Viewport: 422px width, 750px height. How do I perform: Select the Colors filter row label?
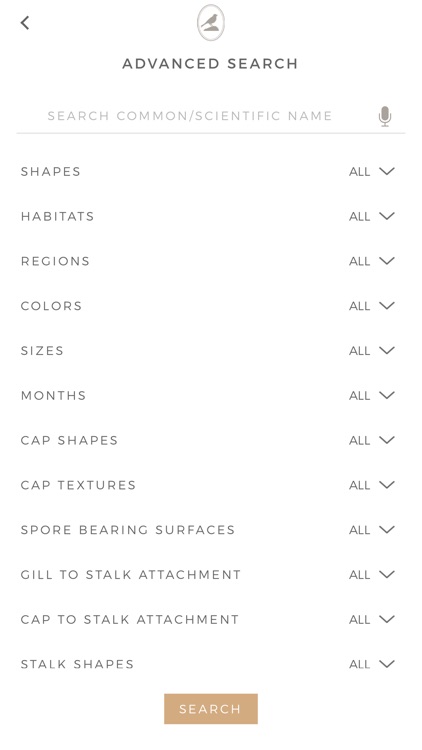pos(51,306)
